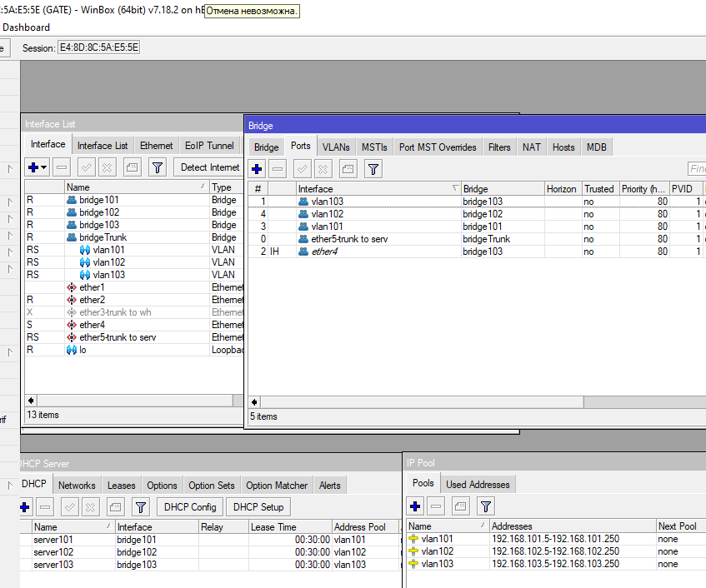Disable selected bridge port cross icon
This screenshot has width=706, height=588.
click(x=323, y=169)
